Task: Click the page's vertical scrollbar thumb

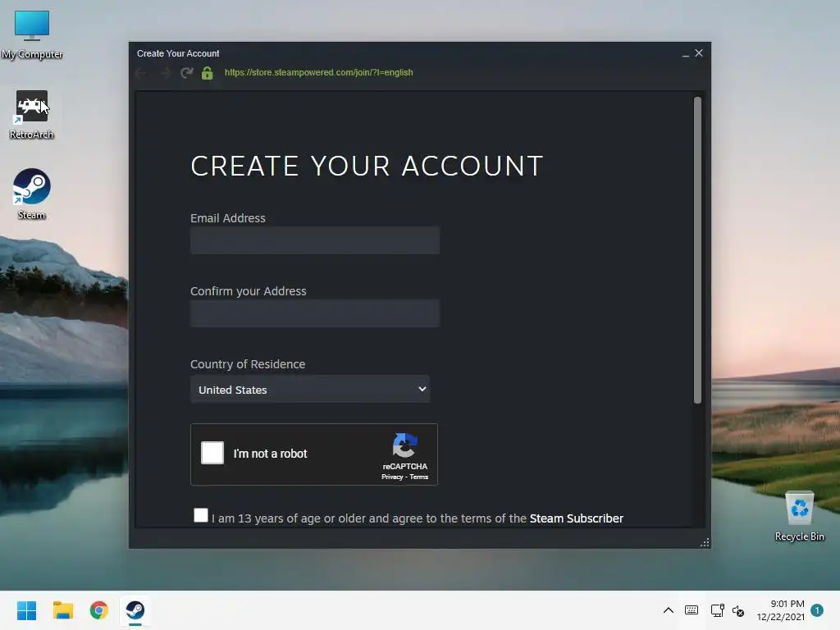Action: [697, 249]
